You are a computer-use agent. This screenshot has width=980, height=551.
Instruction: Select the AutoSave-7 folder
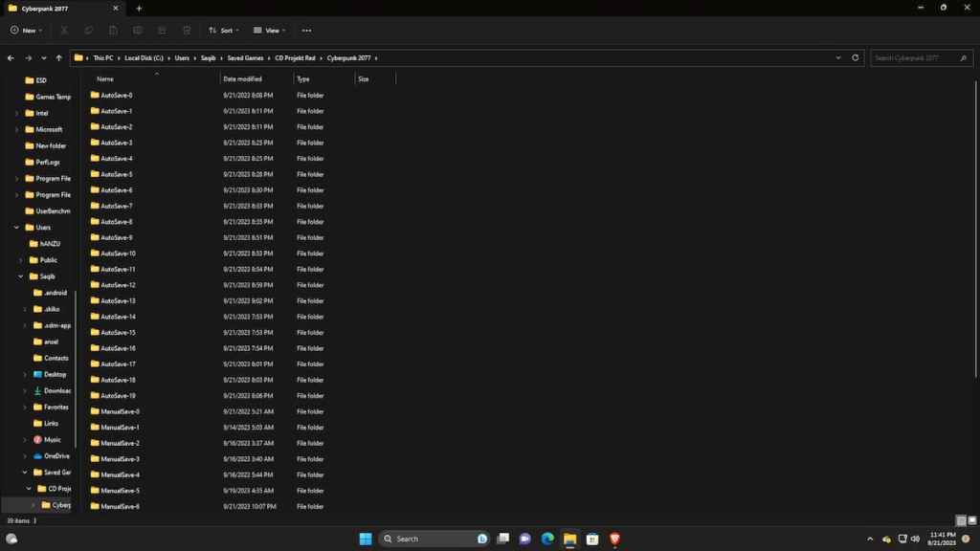pyautogui.click(x=116, y=207)
